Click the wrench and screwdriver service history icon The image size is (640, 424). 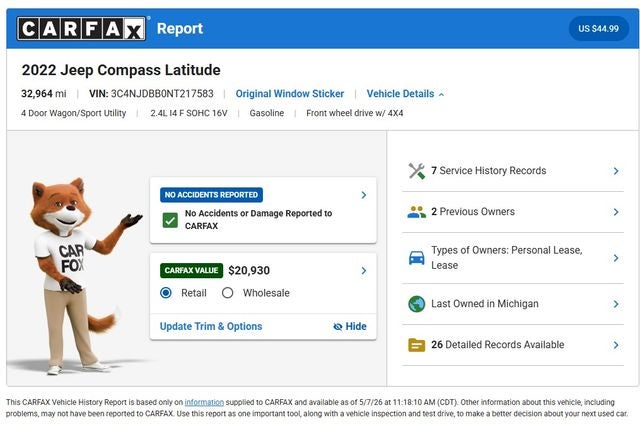tap(417, 171)
